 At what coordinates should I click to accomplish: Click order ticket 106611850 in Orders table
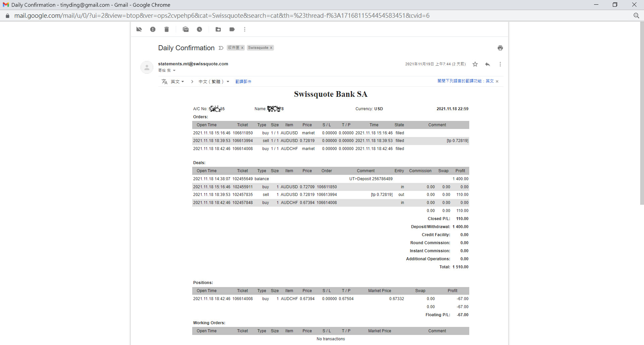[243, 133]
